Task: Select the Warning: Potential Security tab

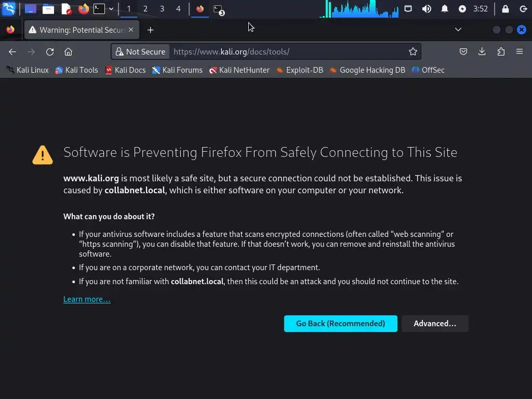Action: 82,30
